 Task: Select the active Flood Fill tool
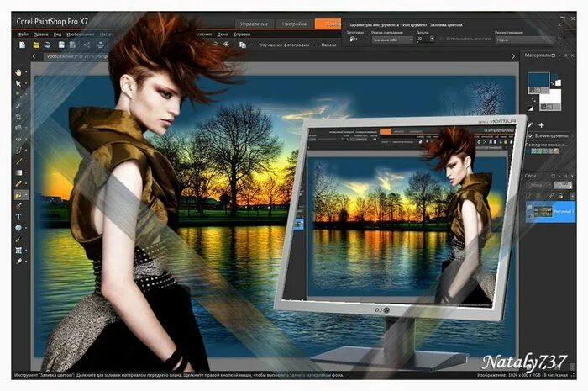click(x=18, y=195)
